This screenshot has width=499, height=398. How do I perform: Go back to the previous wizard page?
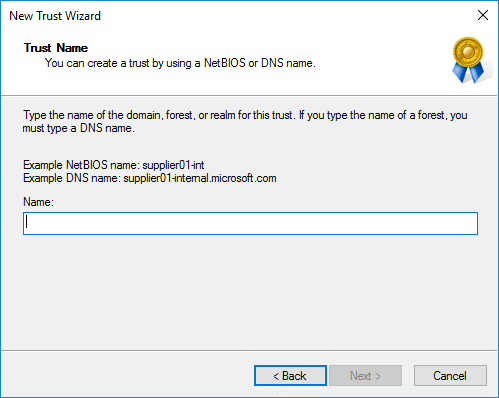coord(290,376)
